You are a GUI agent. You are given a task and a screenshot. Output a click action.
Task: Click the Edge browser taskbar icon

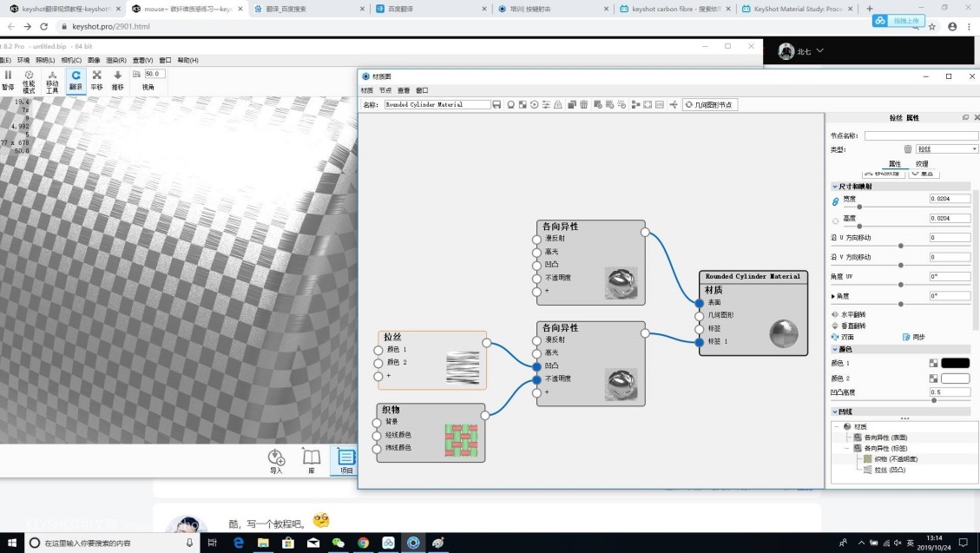point(238,543)
